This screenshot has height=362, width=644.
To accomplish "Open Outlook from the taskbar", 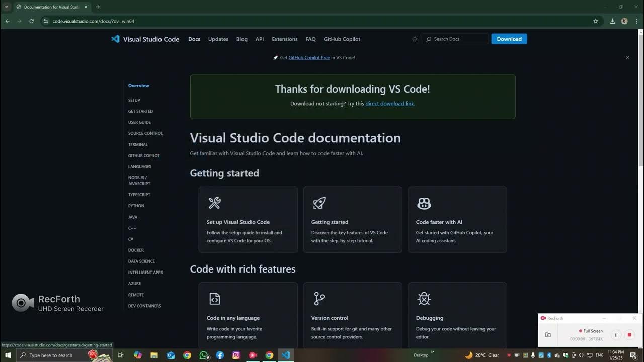I will [171, 355].
